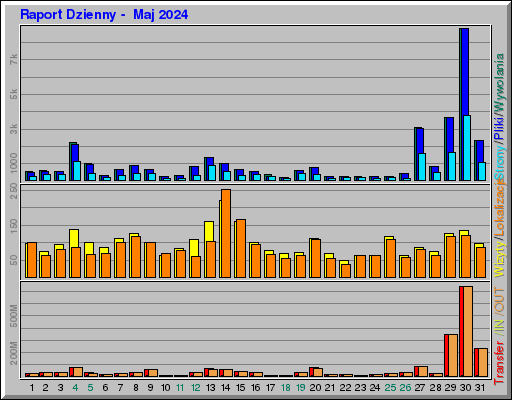This screenshot has height=400, width=512.
Task: Click the yellow visits bar for day 25
Action: [x=389, y=238]
